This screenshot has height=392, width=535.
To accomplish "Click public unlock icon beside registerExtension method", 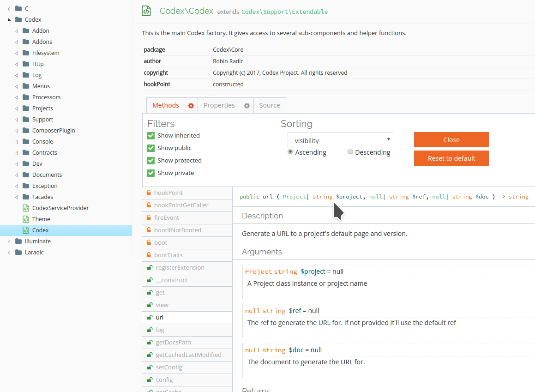I will 150,267.
